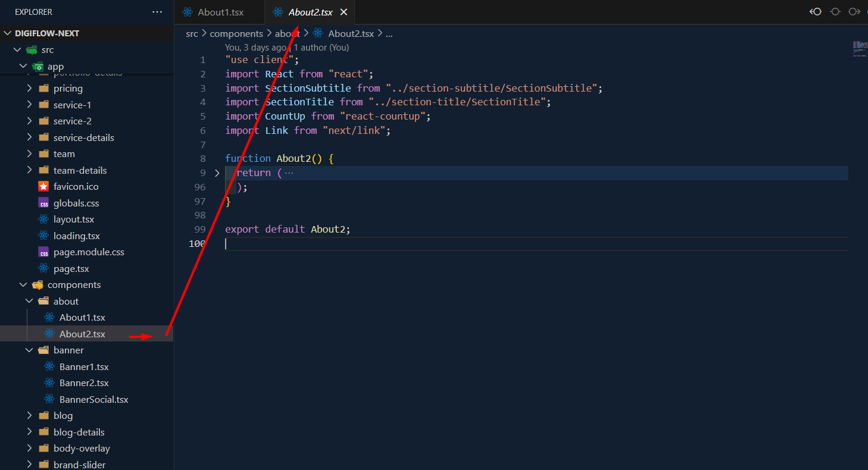Collapse the src folder chevron

click(17, 50)
